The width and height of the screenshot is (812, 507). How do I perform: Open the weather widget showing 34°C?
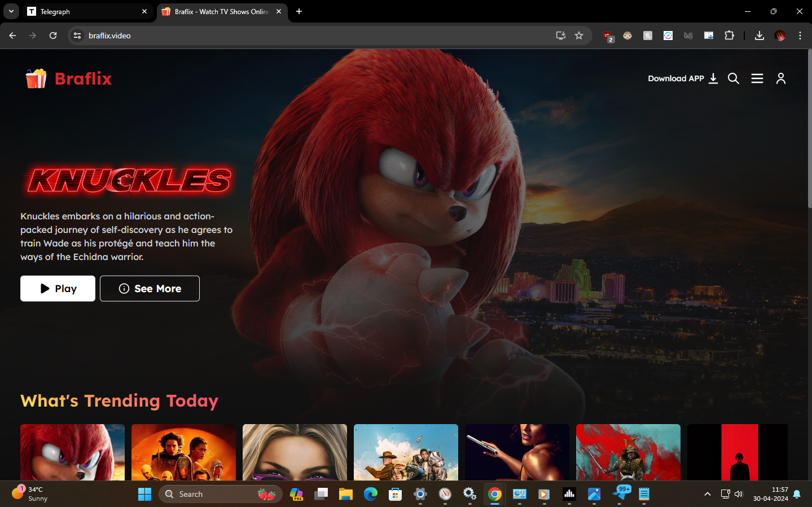click(30, 494)
